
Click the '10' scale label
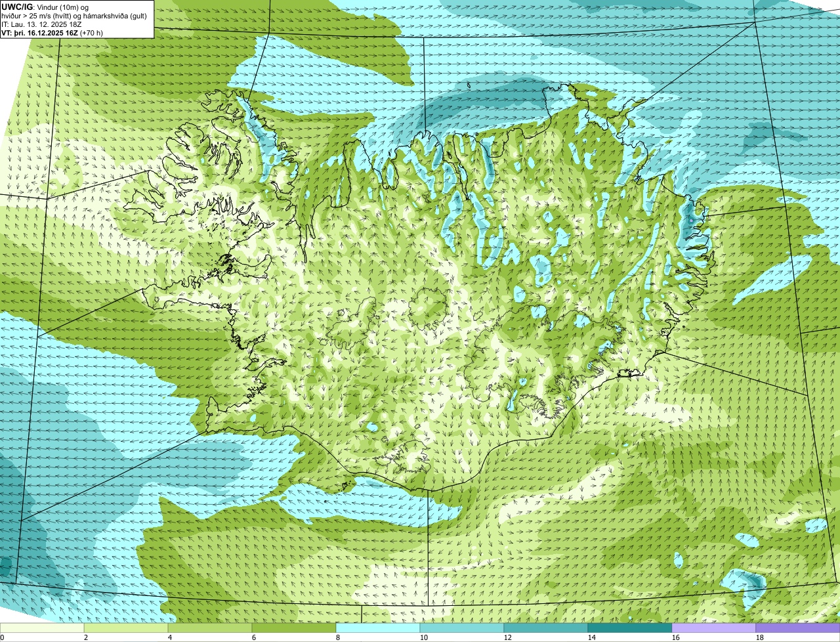[x=424, y=637]
